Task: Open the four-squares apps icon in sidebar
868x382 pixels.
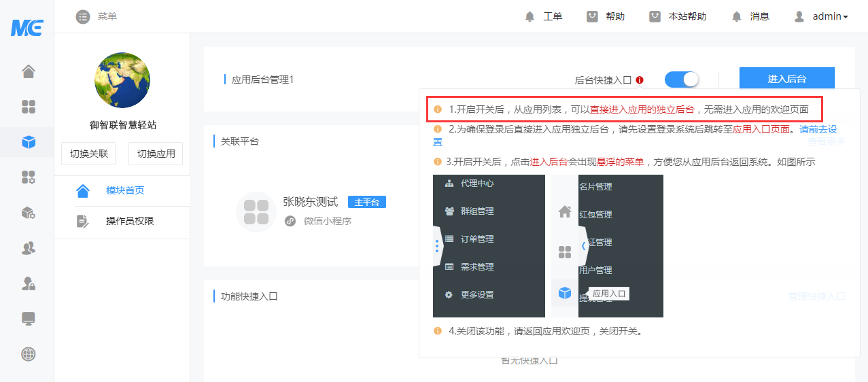Action: [x=28, y=107]
